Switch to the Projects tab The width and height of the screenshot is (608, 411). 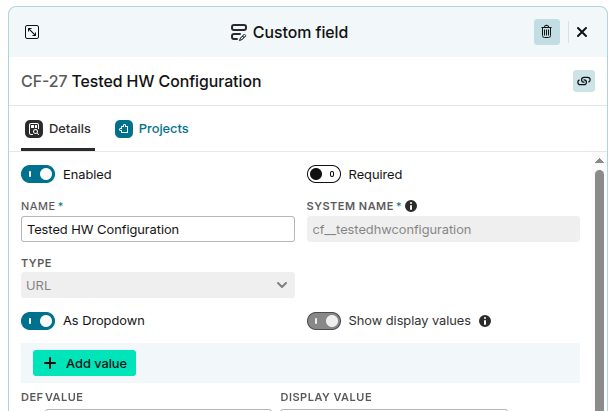(152, 129)
